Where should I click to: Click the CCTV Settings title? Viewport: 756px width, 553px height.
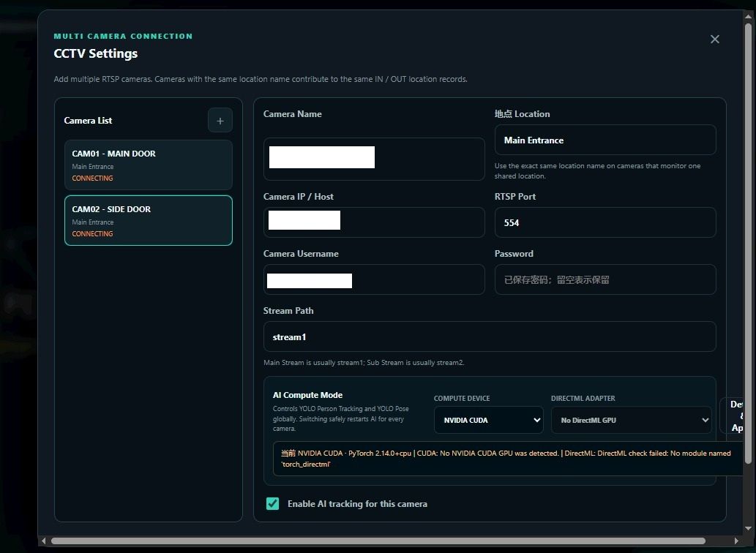click(95, 53)
